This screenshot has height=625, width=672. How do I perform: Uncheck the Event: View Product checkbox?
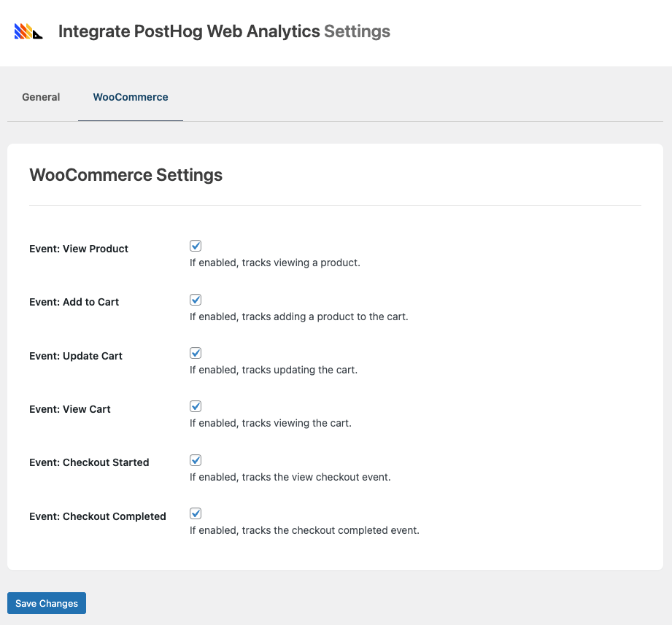point(196,246)
